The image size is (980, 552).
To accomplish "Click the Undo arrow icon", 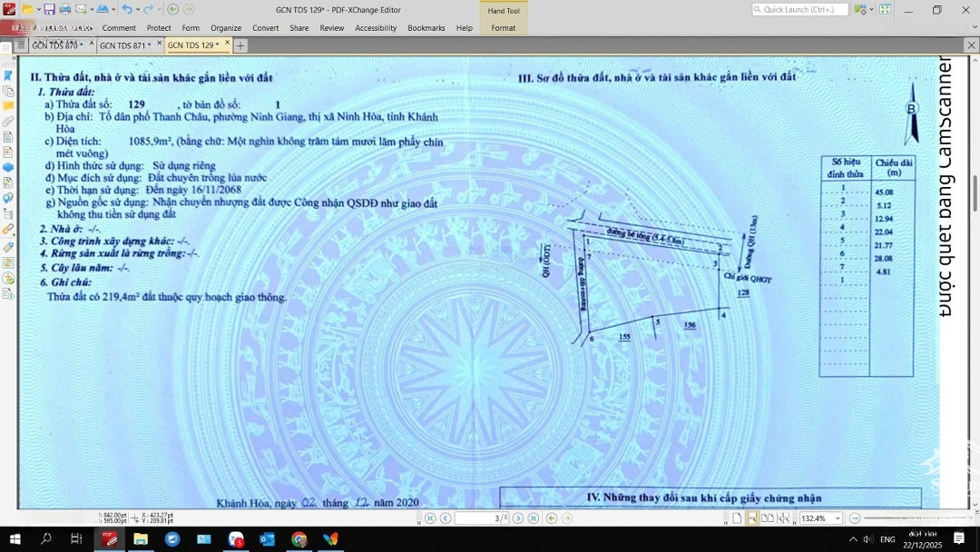I will click(126, 9).
